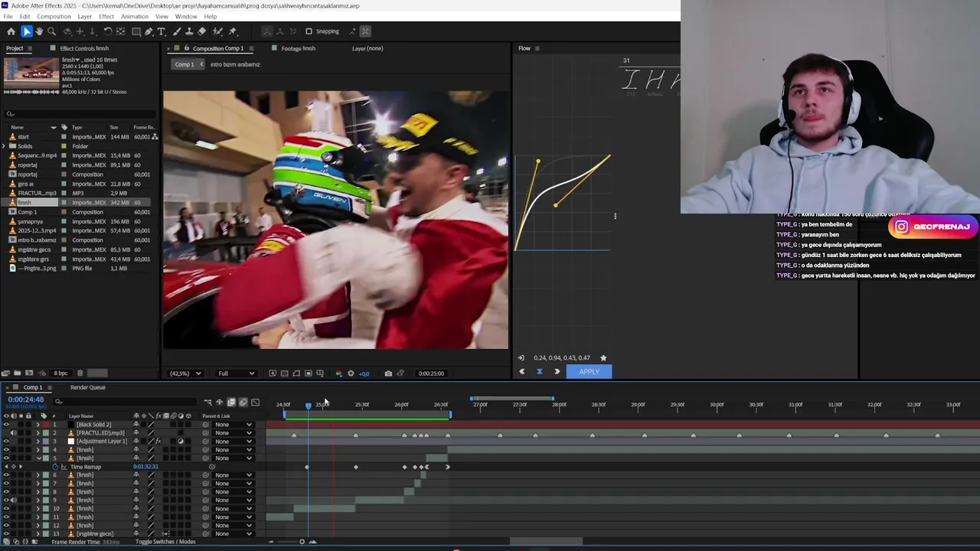The width and height of the screenshot is (980, 551).
Task: Click the Flow next curve arrow
Action: point(557,372)
